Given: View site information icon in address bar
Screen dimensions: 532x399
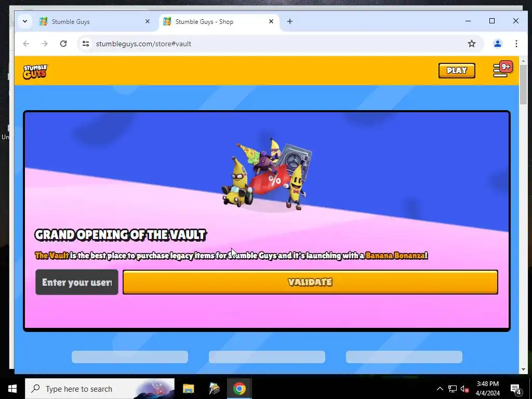Looking at the screenshot, I should [x=86, y=44].
